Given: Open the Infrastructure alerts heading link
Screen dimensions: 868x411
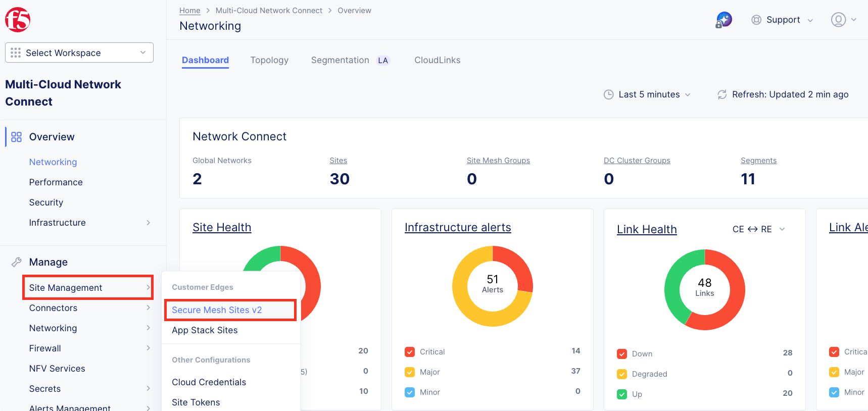Looking at the screenshot, I should (458, 227).
